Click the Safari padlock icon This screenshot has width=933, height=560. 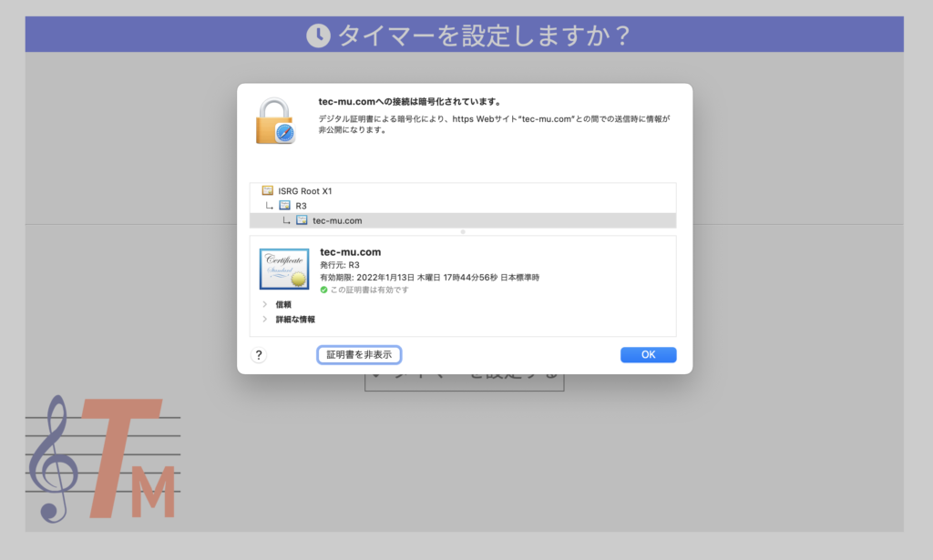[x=275, y=121]
